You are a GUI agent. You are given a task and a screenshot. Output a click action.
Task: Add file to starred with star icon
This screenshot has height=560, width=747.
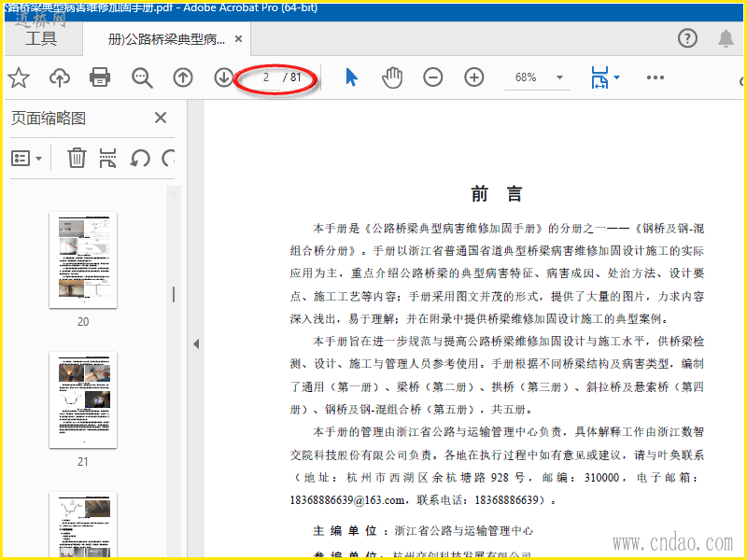19,77
